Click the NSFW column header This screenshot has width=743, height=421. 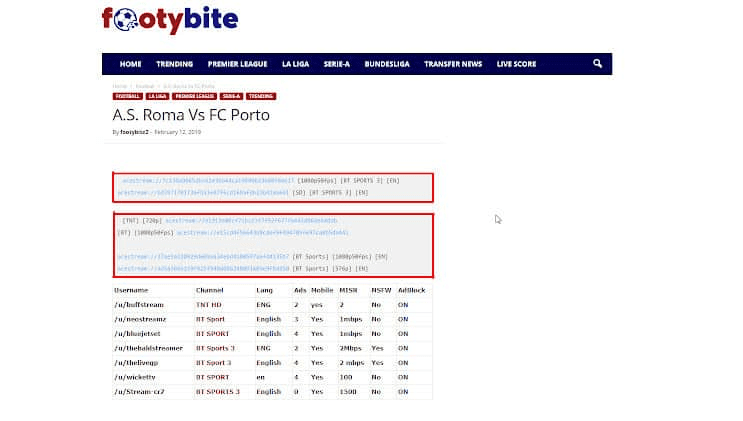[381, 290]
